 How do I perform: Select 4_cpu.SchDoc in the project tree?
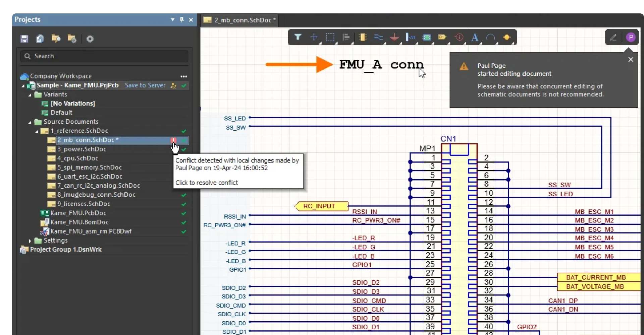click(x=78, y=158)
